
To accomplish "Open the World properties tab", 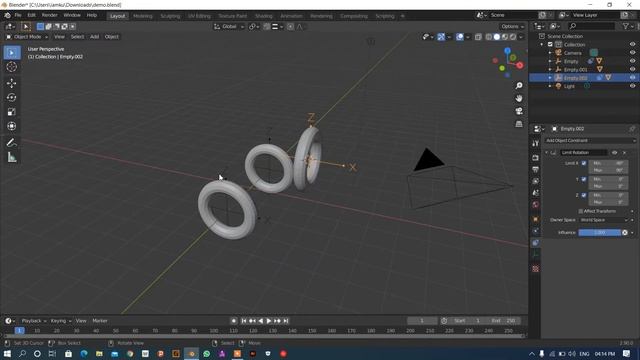I will 536,204.
